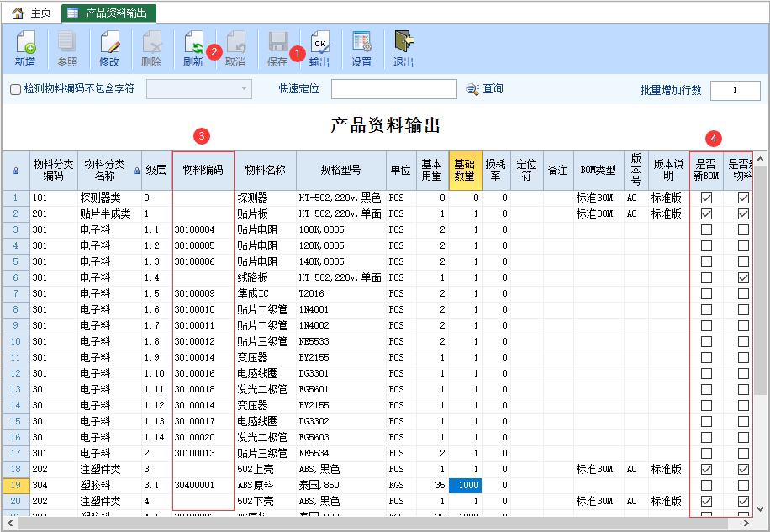Click the BOM类型 column header
Screen dimensions: 770x532
point(599,171)
